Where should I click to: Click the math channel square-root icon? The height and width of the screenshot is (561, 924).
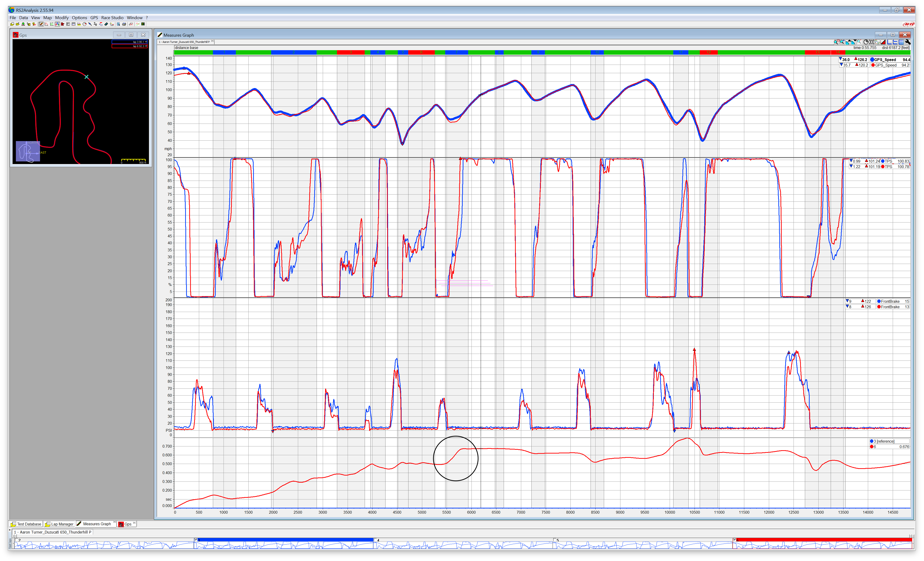[131, 24]
